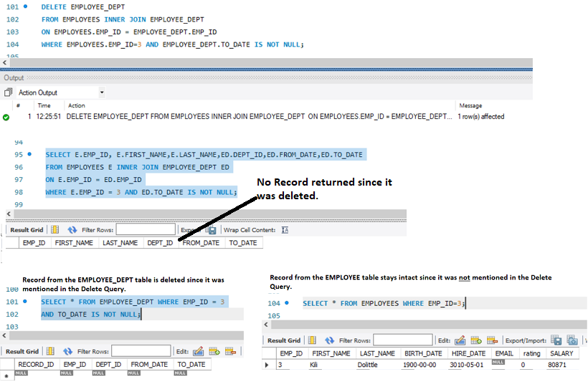Click the statement marker dot on line 95

29,154
